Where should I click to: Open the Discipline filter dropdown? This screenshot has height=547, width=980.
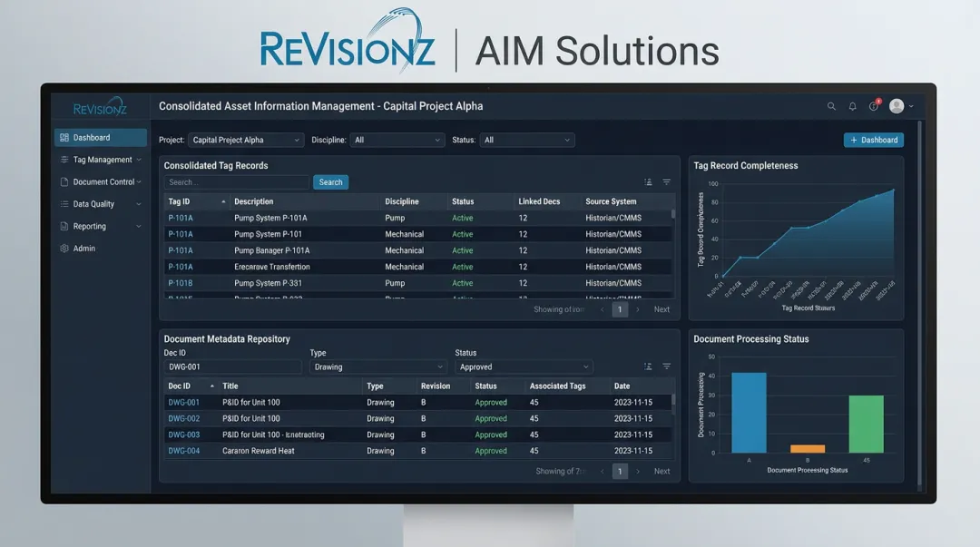click(x=397, y=140)
